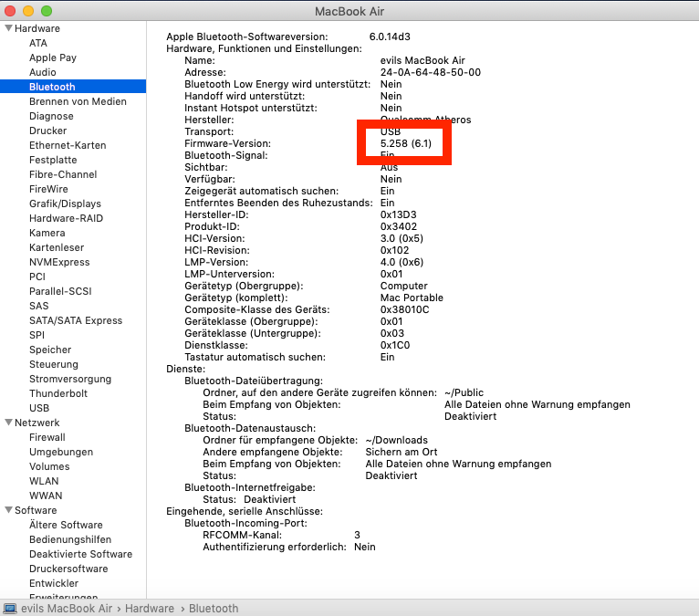
Task: Select Volumes under Netzwerk
Action: click(49, 466)
